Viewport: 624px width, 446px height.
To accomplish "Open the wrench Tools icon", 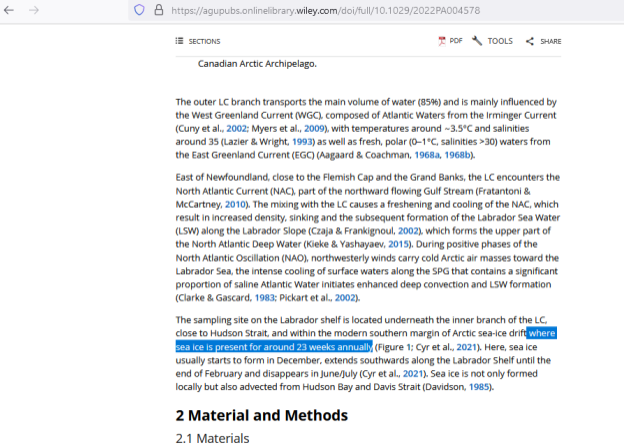I will pos(477,41).
